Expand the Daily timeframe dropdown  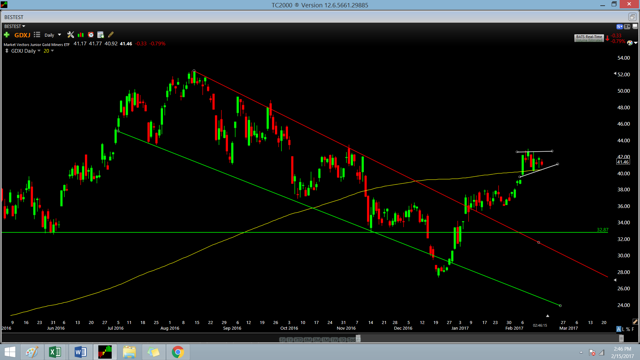53,35
